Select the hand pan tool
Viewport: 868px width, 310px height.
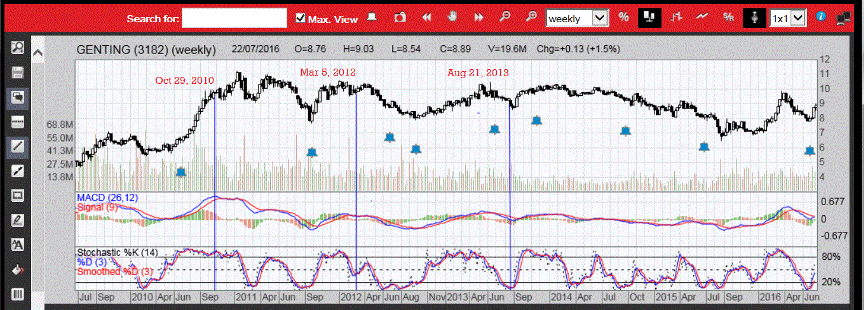pos(452,18)
